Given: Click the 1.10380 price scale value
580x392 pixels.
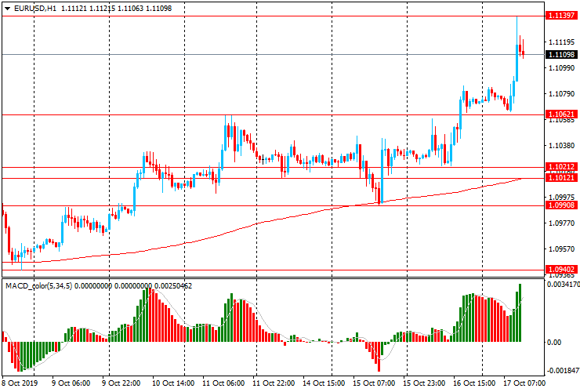Looking at the screenshot, I should click(x=561, y=146).
